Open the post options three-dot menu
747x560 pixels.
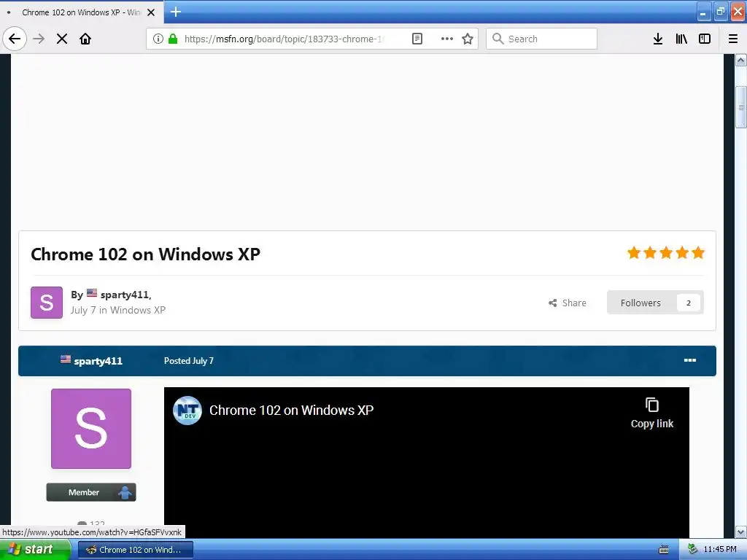(x=690, y=360)
